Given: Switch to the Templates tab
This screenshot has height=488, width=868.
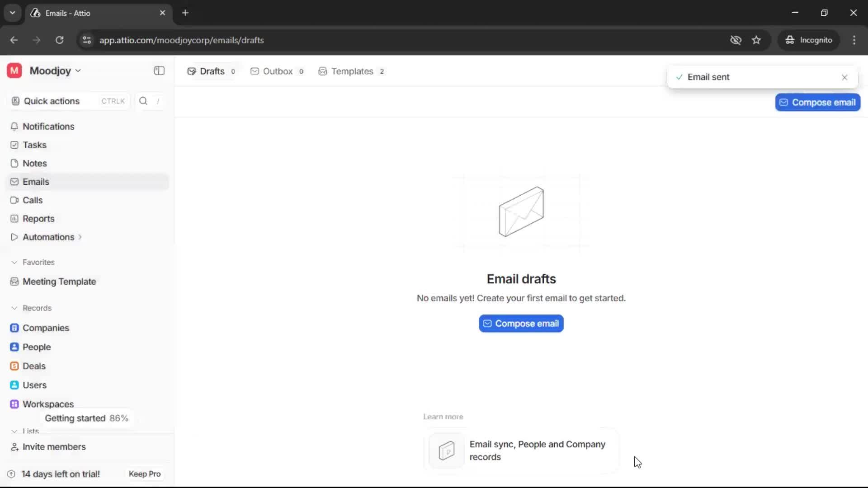Looking at the screenshot, I should [351, 71].
